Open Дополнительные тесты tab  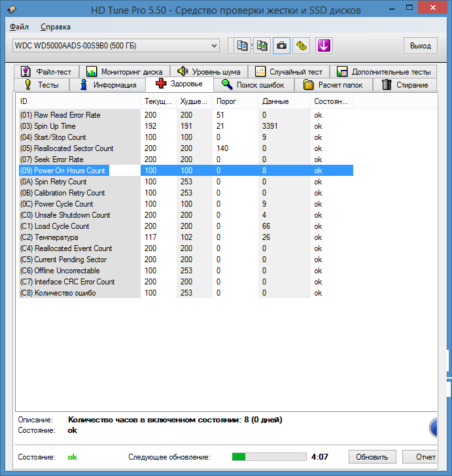[383, 72]
